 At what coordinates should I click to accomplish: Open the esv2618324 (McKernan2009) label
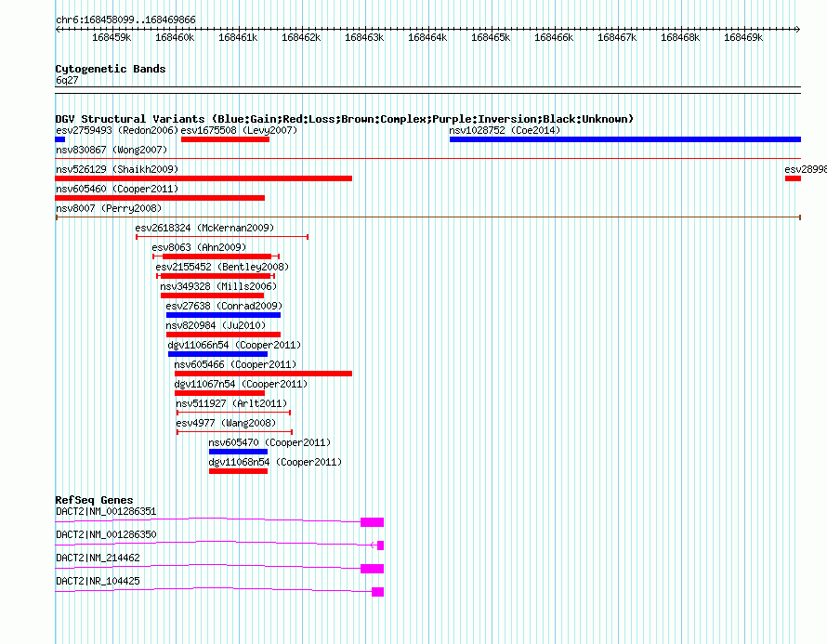point(204,228)
